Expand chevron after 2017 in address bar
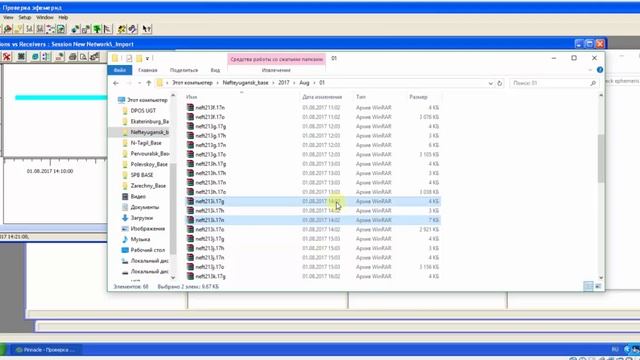Viewport: 640px width, 360px height. pos(294,83)
